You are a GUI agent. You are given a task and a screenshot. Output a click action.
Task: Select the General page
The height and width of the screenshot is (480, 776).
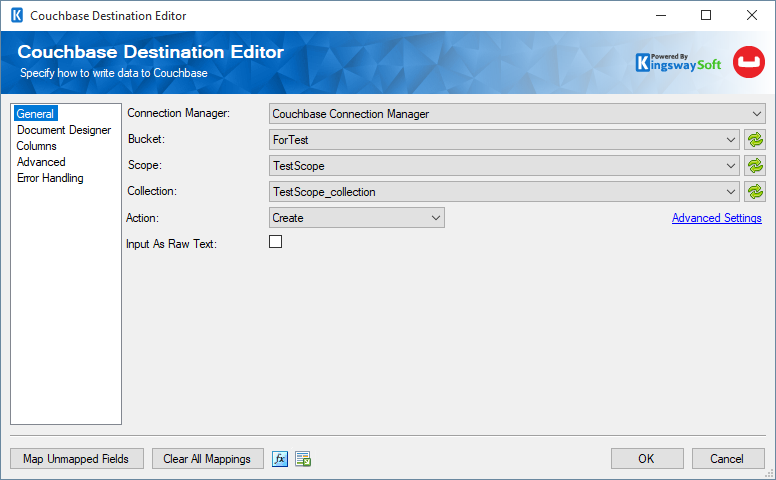pos(36,113)
